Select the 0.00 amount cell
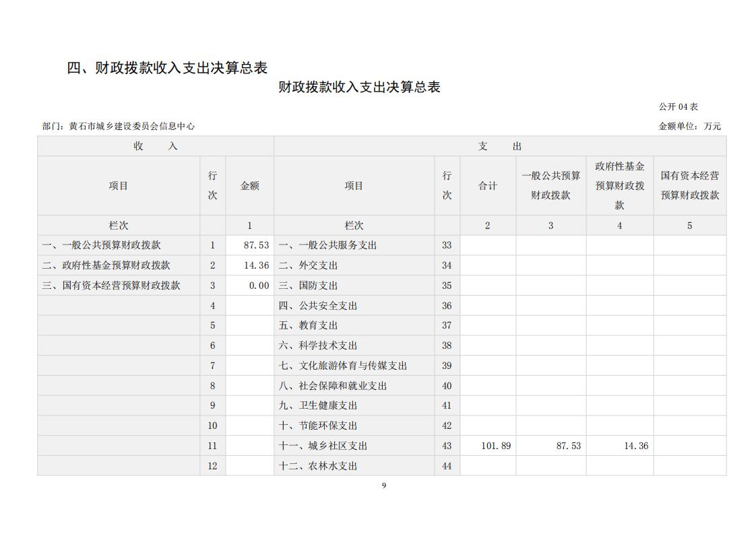 click(x=258, y=286)
